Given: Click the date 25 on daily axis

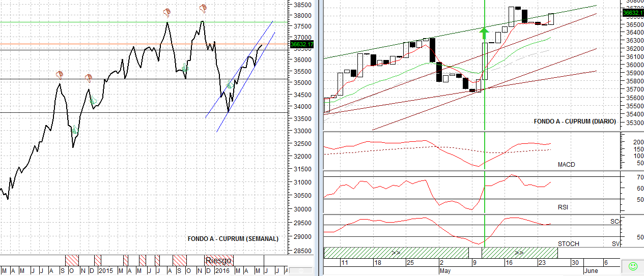Looking at the screenshot, I should [x=410, y=263].
